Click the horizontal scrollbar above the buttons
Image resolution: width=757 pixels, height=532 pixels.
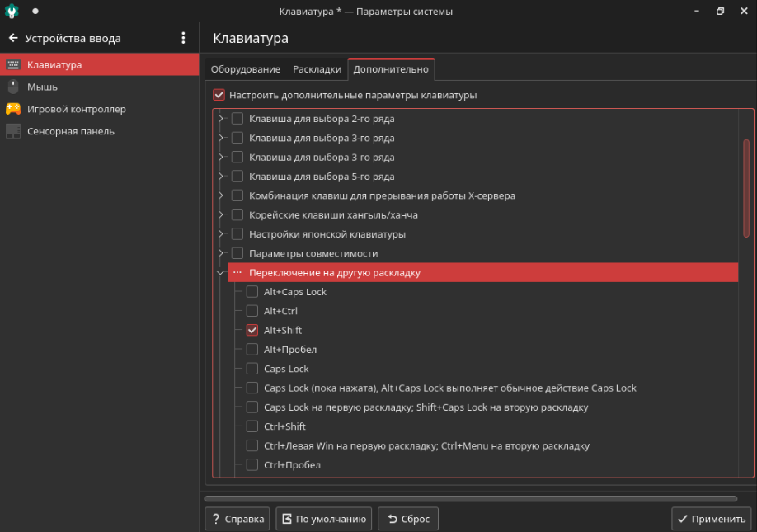click(470, 498)
